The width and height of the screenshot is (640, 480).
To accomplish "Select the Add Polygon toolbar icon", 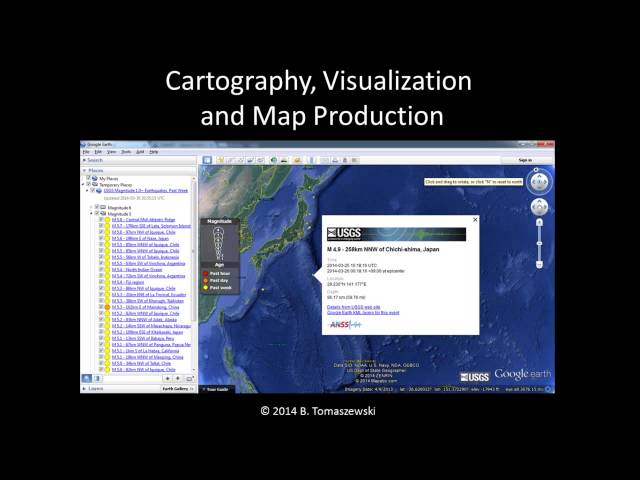I will click(230, 160).
